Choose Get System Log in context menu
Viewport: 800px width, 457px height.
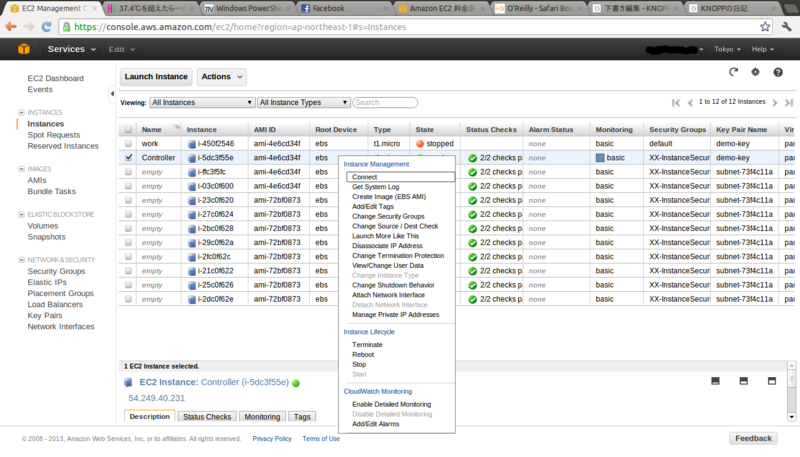pyautogui.click(x=376, y=187)
